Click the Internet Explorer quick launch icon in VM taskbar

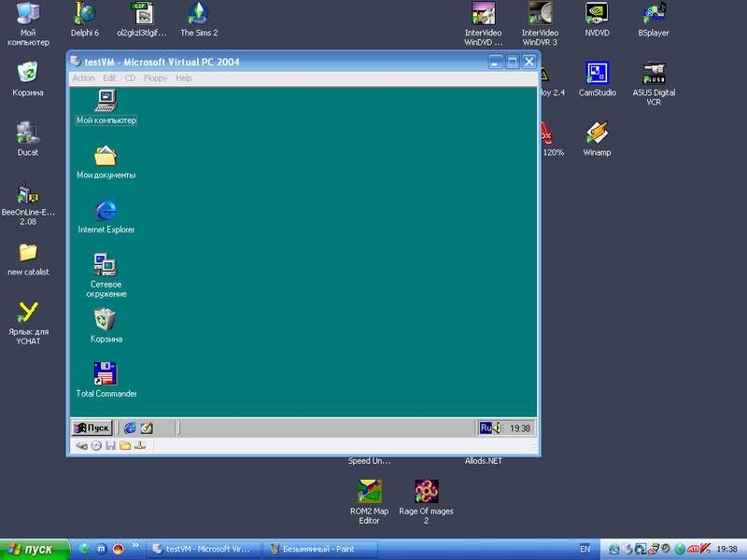(130, 427)
